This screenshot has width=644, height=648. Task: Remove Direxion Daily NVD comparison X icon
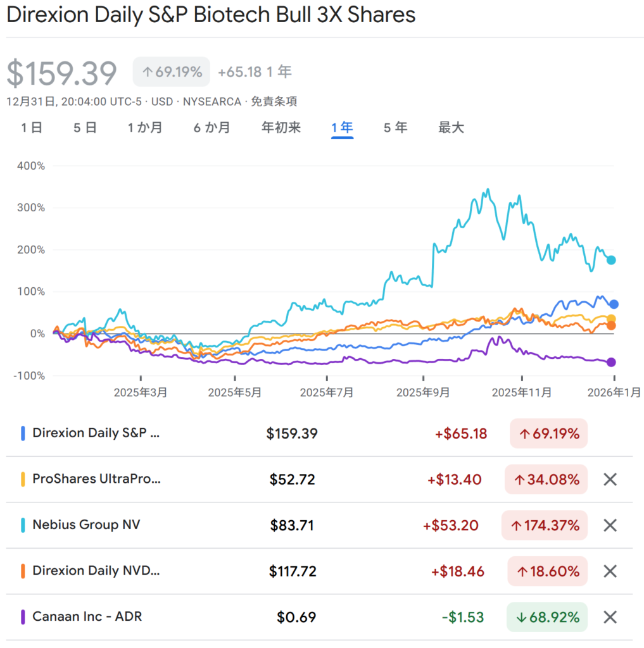tap(610, 571)
